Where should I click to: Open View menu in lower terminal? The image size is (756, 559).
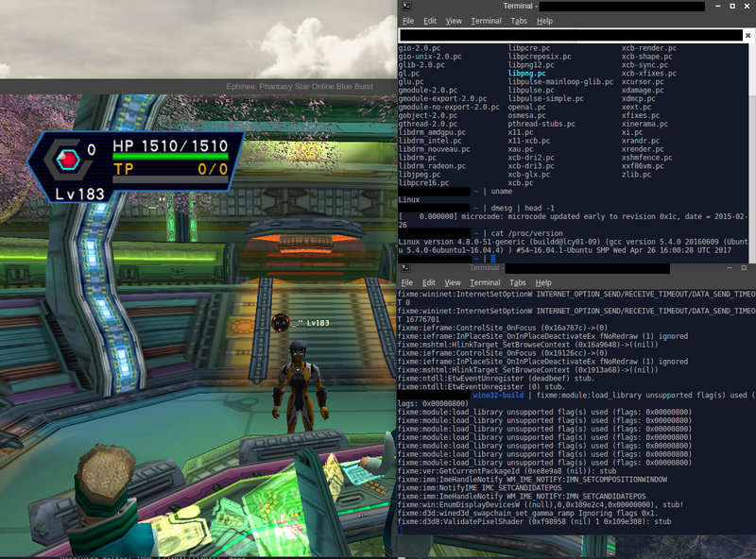(453, 282)
